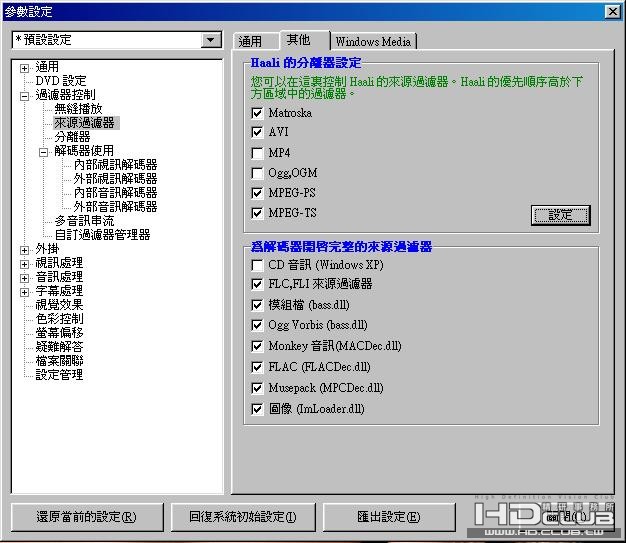The image size is (626, 543).
Task: Uncheck Monkey 音訊 (MACDec.dll)
Action: (x=257, y=346)
